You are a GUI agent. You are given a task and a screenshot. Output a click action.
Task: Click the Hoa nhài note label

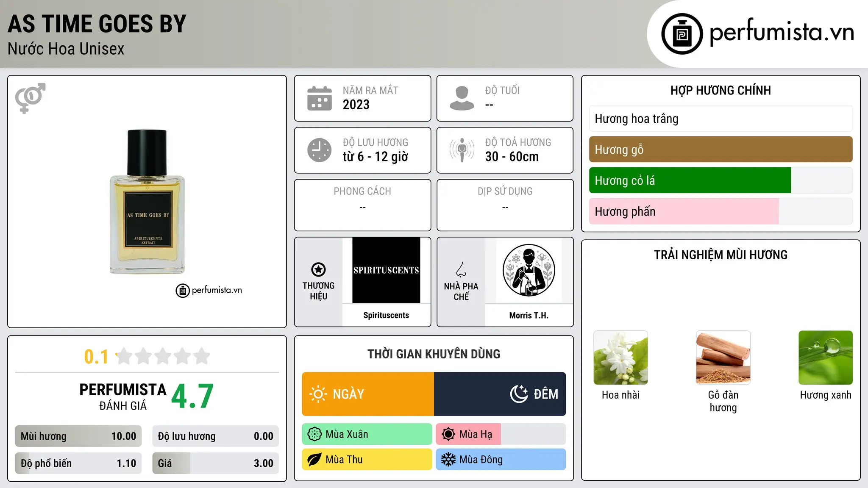621,395
